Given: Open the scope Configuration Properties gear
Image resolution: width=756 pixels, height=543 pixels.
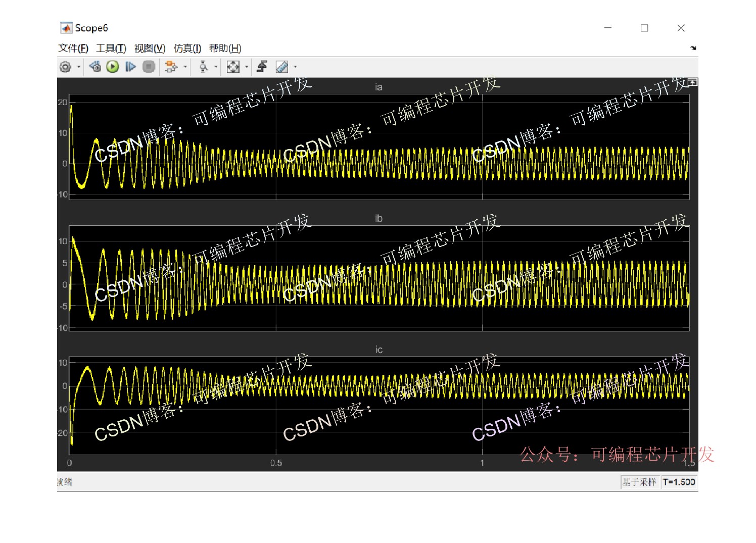Looking at the screenshot, I should (65, 67).
